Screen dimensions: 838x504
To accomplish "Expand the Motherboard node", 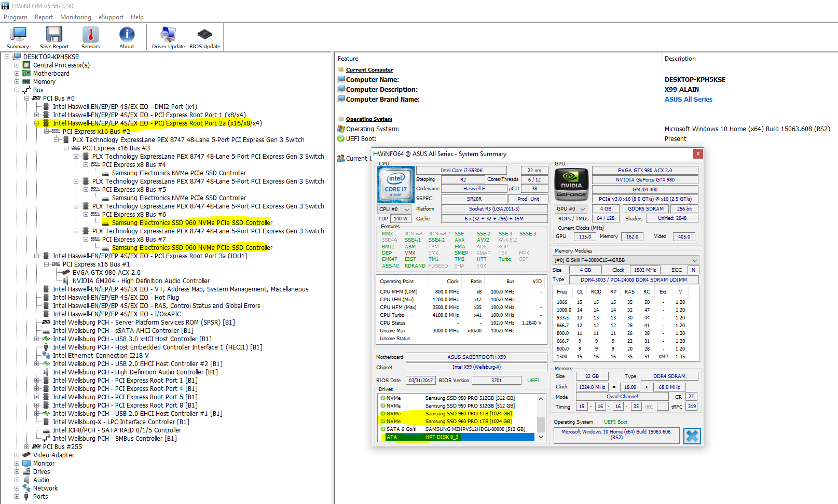I will click(17, 74).
